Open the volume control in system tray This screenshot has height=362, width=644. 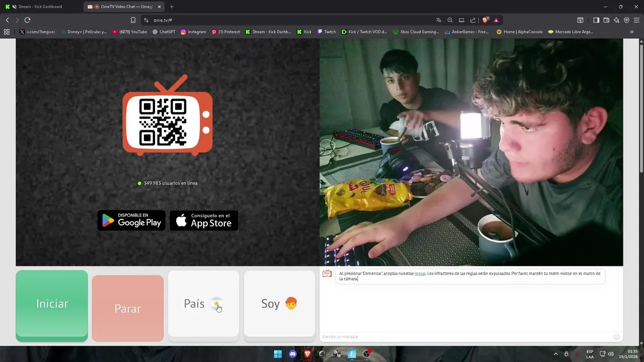611,354
